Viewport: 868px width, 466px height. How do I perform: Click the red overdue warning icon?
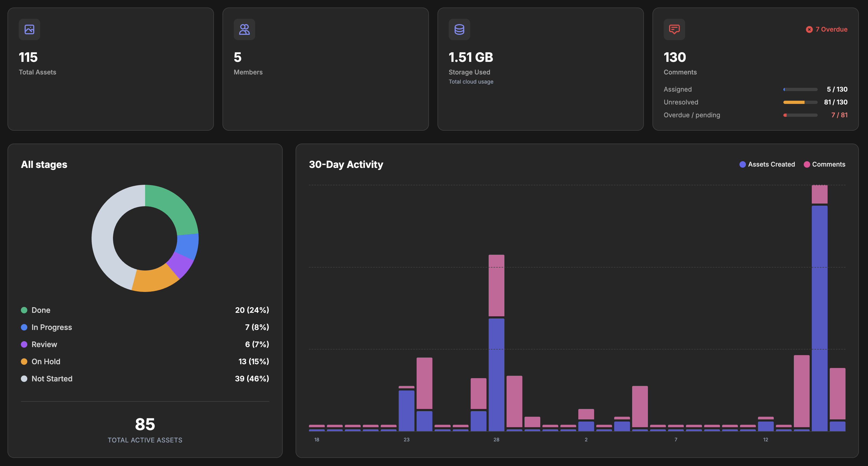pyautogui.click(x=809, y=30)
